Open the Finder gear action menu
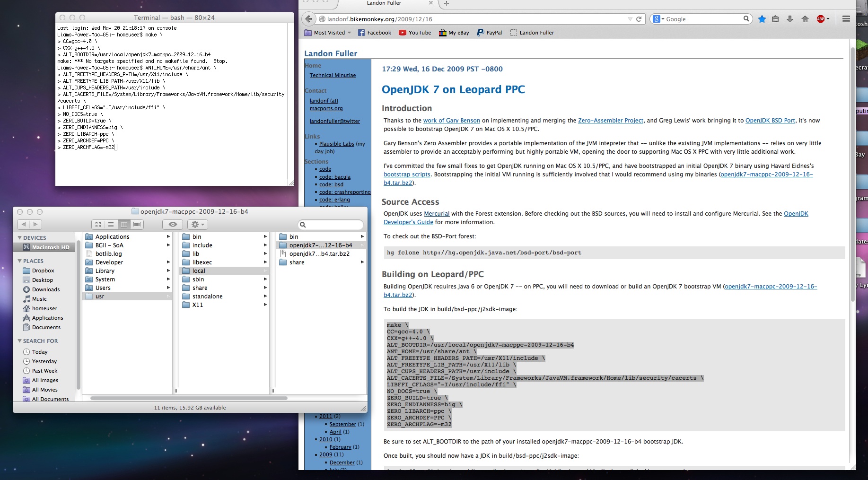Viewport: 868px width, 480px height. point(198,224)
